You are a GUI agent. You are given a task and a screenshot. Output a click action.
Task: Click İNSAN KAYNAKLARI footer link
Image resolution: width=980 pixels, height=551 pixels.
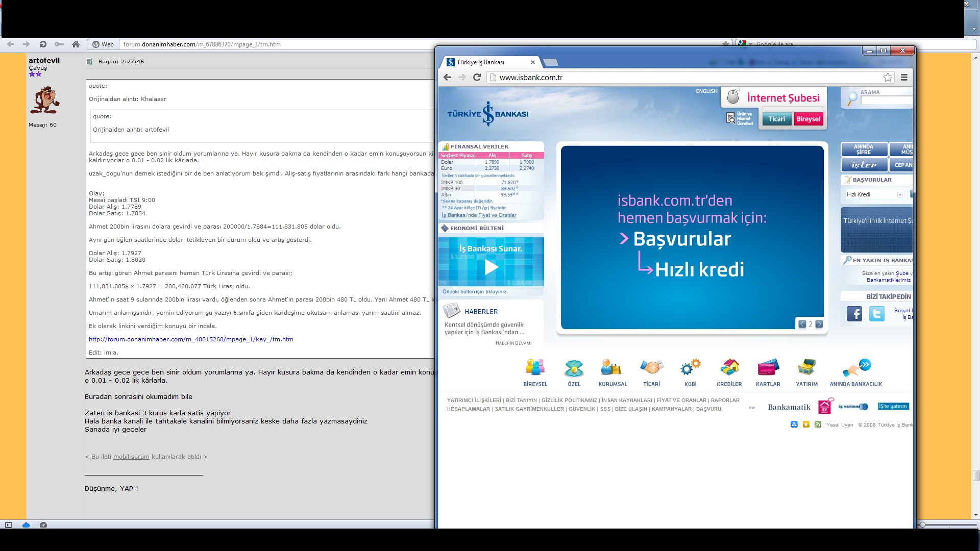[627, 400]
